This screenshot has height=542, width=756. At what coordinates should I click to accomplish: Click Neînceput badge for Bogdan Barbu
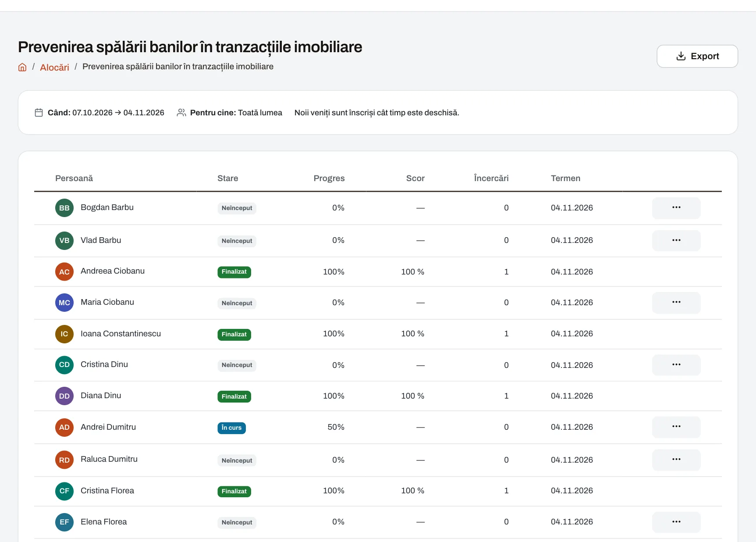pyautogui.click(x=237, y=208)
